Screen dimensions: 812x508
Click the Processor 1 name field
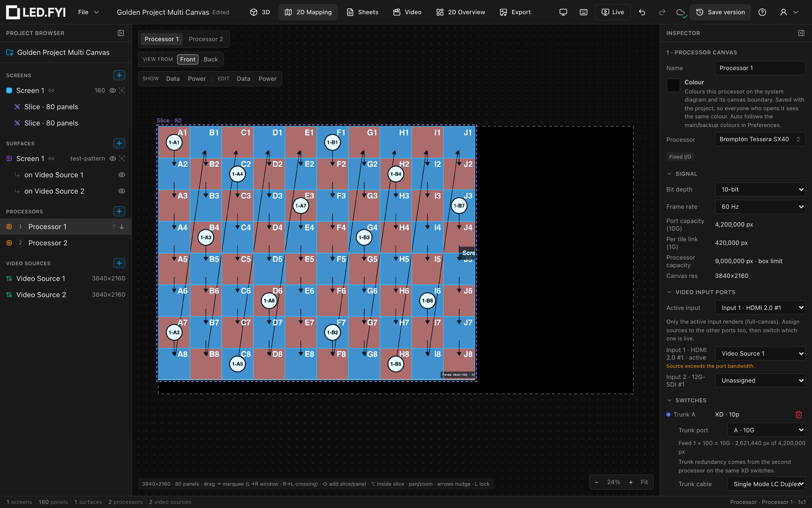tap(760, 68)
